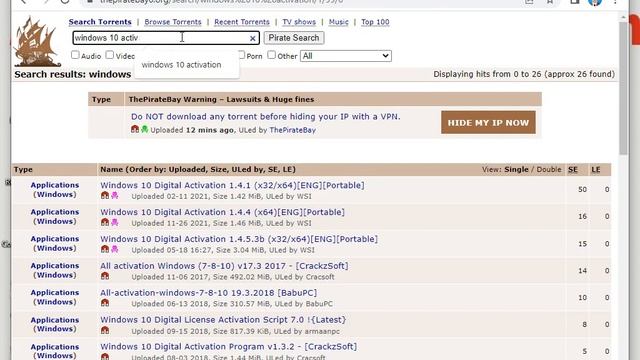Click magnet icon for Digital Activation 1.4.5.3b
The image size is (640, 360).
pos(105,249)
